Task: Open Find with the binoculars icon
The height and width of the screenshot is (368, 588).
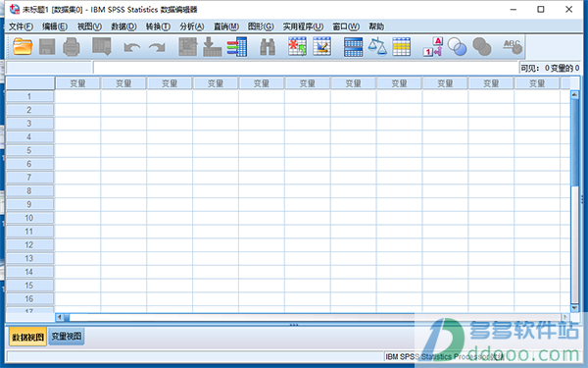Action: point(268,47)
